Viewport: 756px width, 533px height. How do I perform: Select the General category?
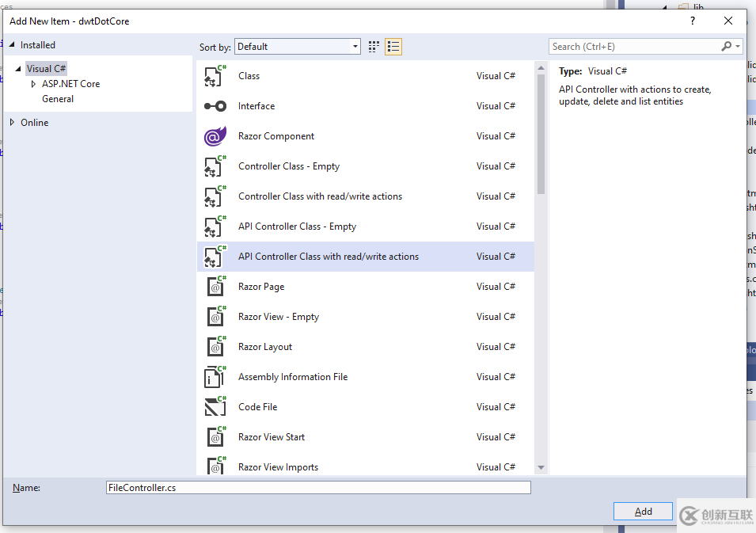[58, 99]
